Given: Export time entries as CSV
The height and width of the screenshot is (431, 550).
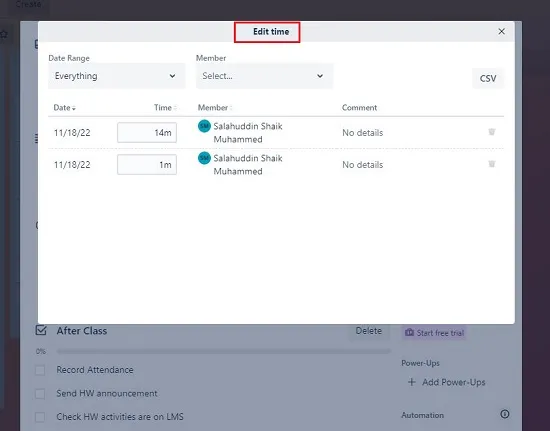Looking at the screenshot, I should pyautogui.click(x=488, y=78).
